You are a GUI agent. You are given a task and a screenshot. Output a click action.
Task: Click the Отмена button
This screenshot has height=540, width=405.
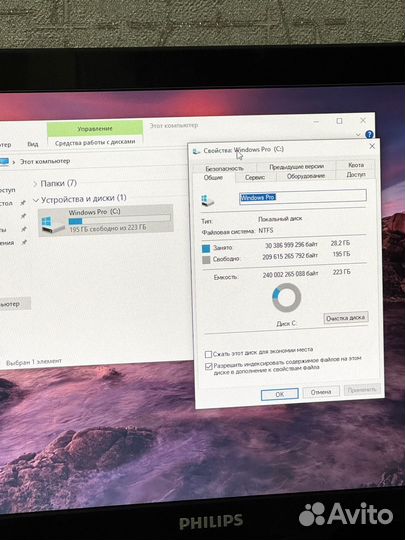[x=321, y=392]
